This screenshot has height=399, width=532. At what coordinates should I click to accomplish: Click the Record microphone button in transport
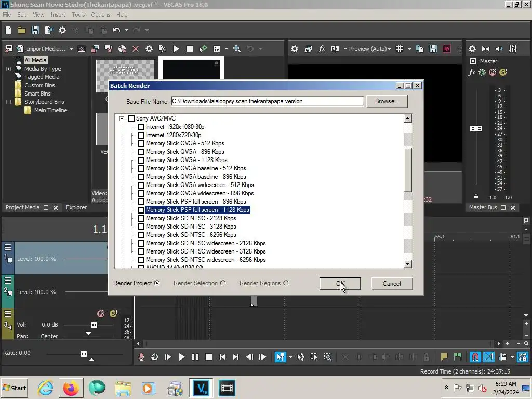coord(141,357)
